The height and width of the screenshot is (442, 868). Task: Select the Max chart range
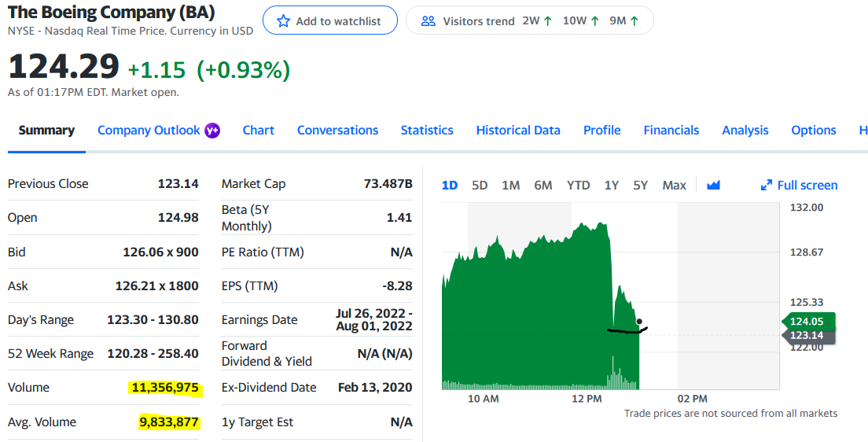[675, 185]
